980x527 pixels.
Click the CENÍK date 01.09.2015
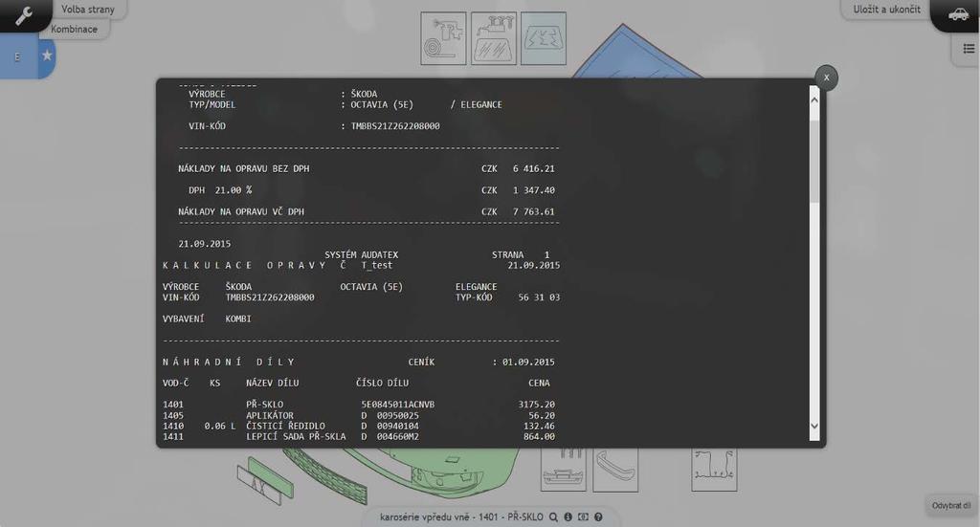pyautogui.click(x=528, y=362)
